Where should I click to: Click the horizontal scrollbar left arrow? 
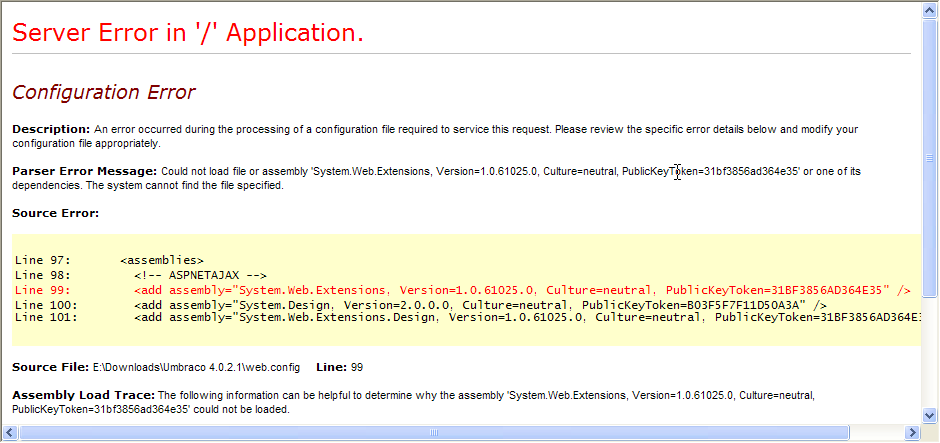(10, 432)
